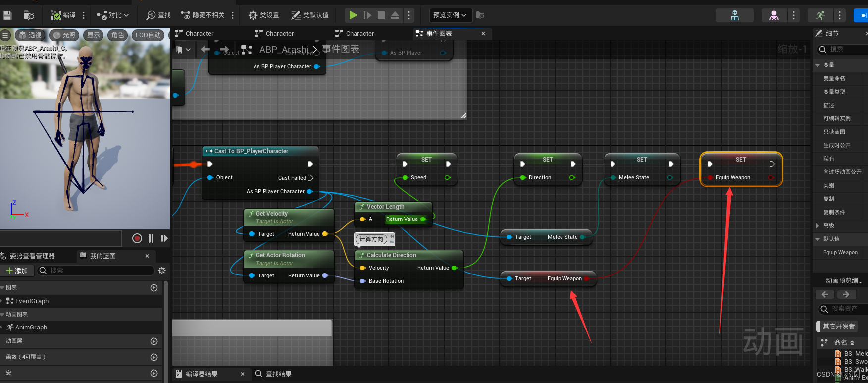Expand the 高级 section

pos(817,225)
